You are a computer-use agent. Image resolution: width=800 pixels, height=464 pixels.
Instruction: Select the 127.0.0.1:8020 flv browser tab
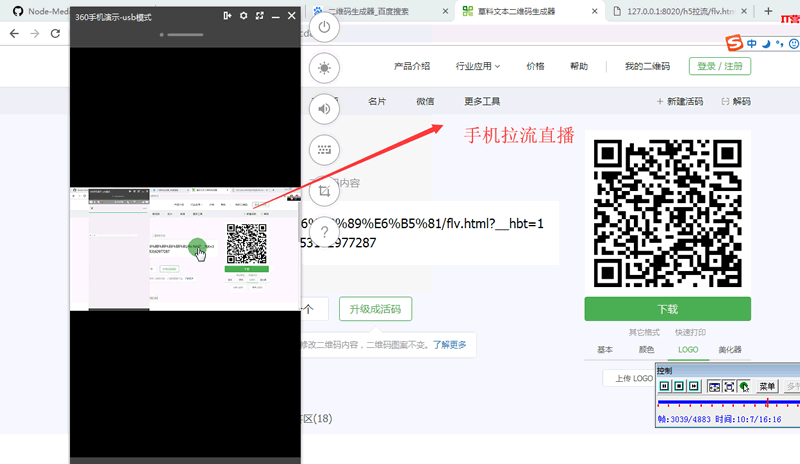675,12
